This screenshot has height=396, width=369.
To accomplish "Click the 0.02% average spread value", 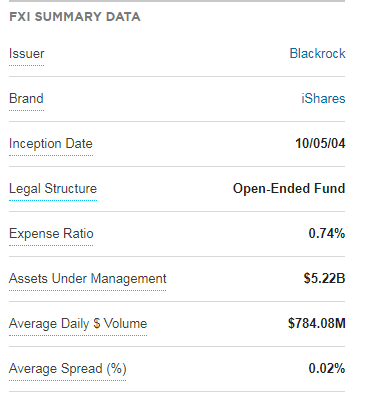I will coord(327,369).
